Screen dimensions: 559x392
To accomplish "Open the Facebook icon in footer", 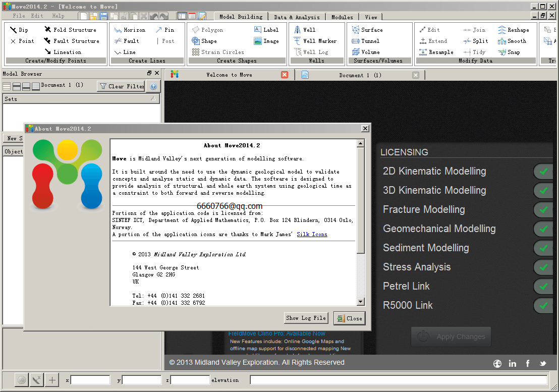I will pyautogui.click(x=528, y=363).
